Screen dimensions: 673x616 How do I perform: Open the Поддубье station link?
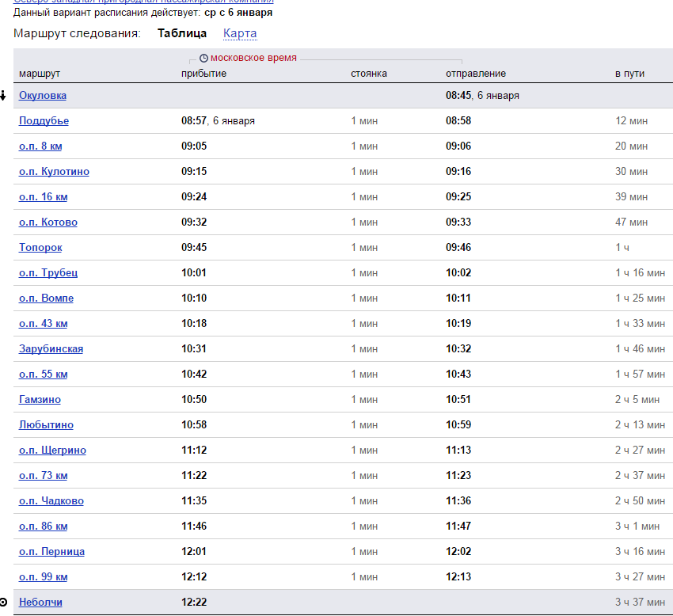pos(44,121)
